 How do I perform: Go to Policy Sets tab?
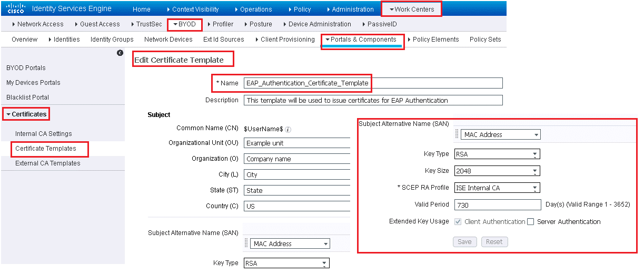point(485,40)
